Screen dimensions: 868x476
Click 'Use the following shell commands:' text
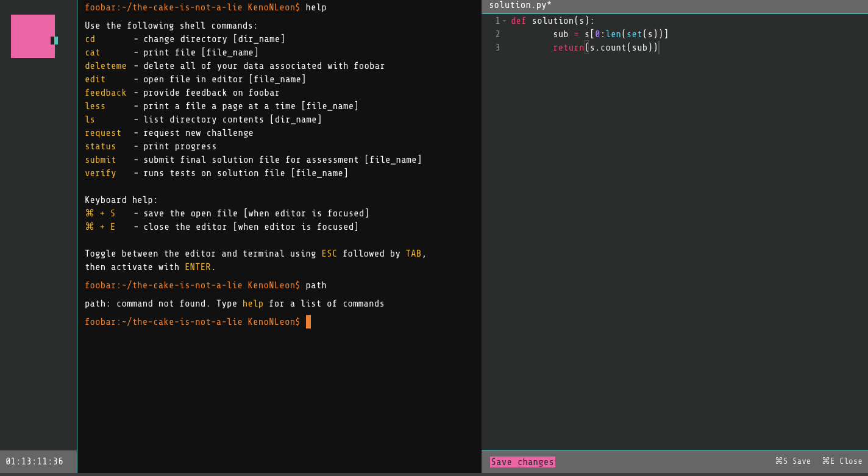coord(171,26)
